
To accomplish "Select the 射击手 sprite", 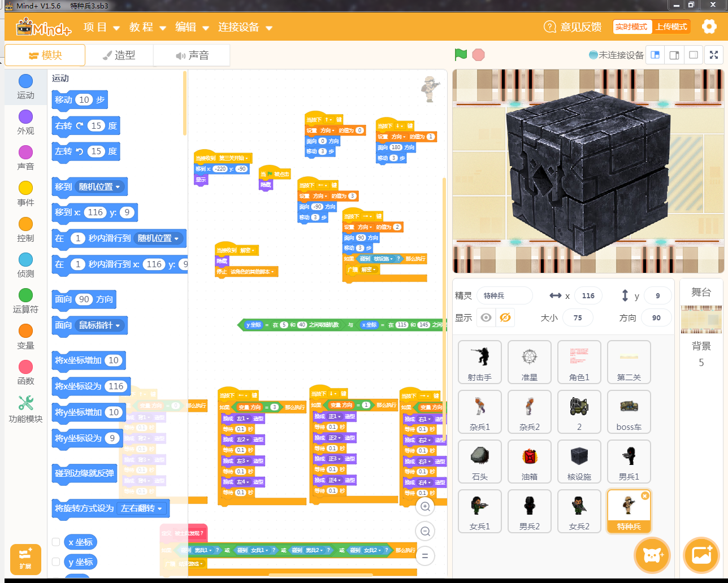I will pos(480,362).
